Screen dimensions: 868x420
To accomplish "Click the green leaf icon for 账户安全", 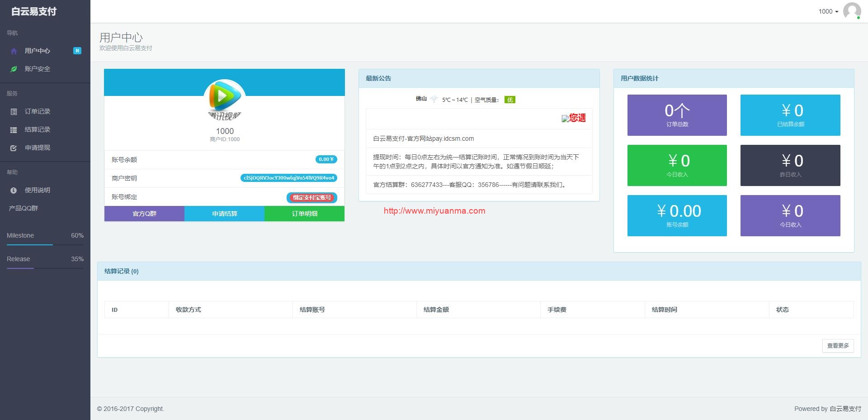I will [x=14, y=69].
